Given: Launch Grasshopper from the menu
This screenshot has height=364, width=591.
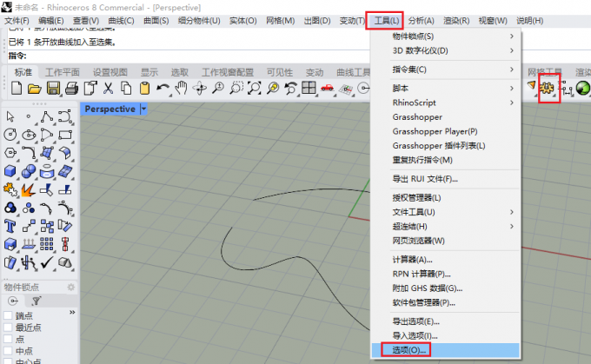Looking at the screenshot, I should (445, 116).
